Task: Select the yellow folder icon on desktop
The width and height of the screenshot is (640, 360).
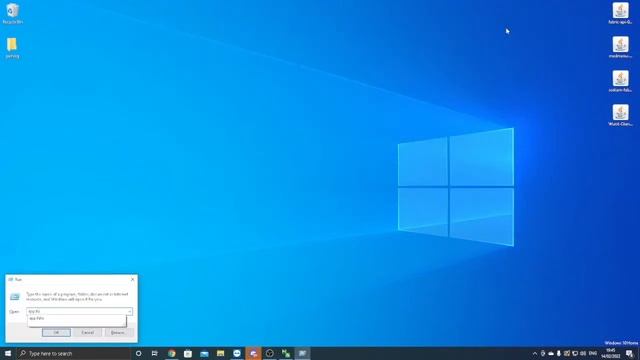Action: click(x=12, y=48)
